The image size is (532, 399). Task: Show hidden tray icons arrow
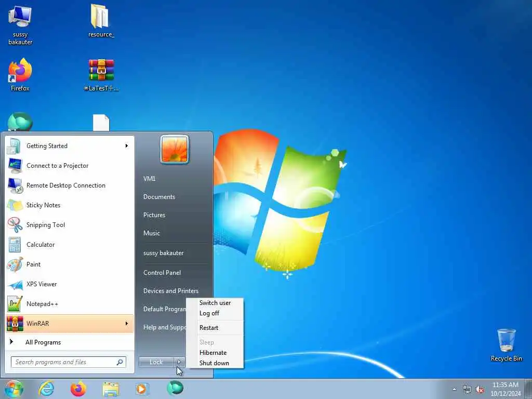(454, 390)
